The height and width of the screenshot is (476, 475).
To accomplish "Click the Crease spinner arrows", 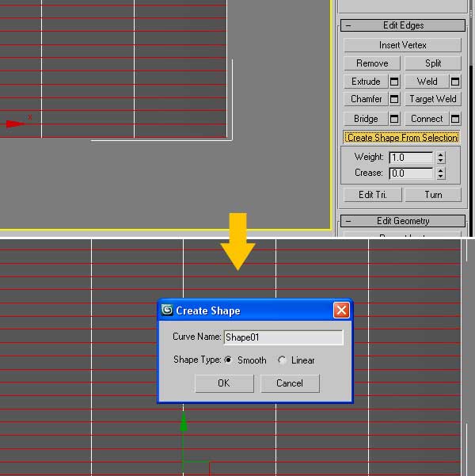I will 441,173.
